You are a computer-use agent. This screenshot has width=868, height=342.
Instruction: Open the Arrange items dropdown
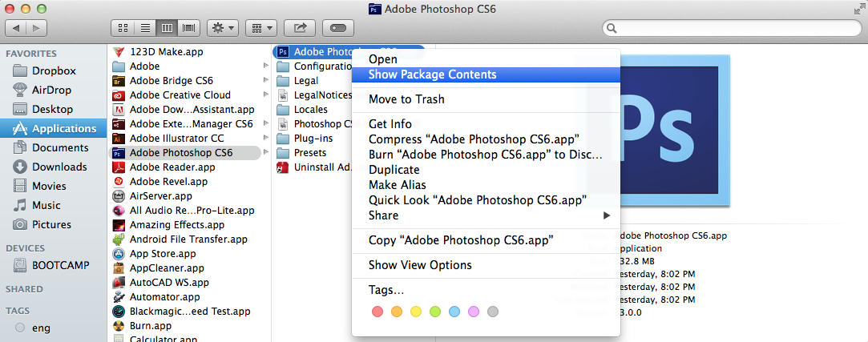(x=261, y=28)
